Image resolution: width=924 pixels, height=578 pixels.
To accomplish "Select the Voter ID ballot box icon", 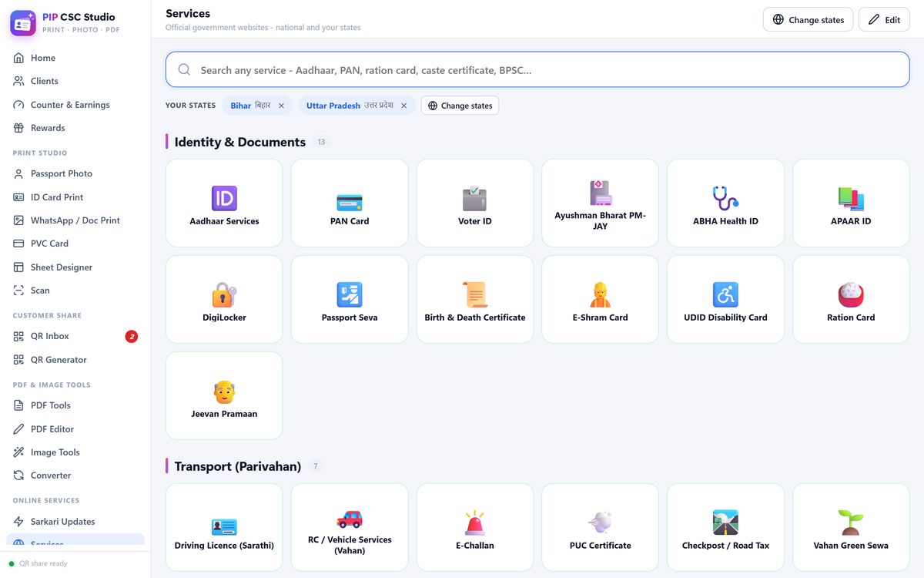I will point(475,199).
